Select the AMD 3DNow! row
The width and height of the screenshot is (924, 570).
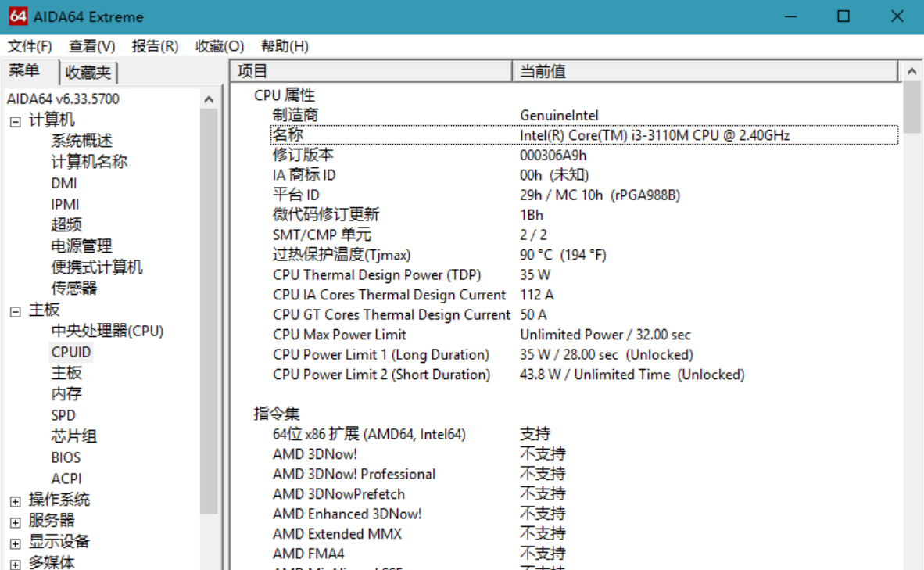(x=585, y=454)
